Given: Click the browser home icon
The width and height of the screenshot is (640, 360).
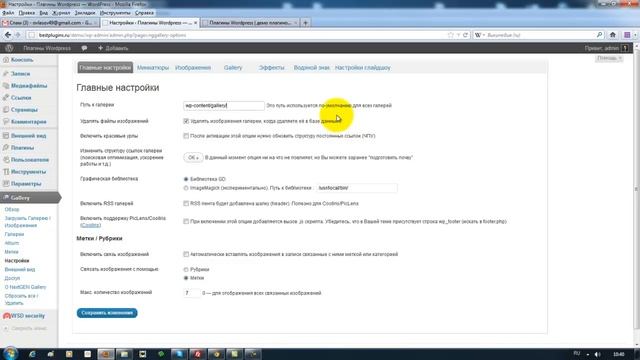Looking at the screenshot, I should tap(612, 35).
